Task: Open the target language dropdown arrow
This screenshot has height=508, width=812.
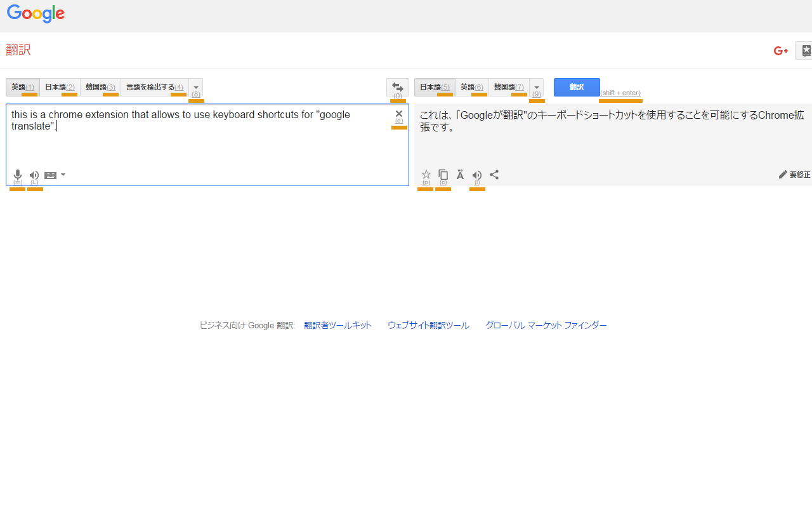Action: pyautogui.click(x=536, y=87)
